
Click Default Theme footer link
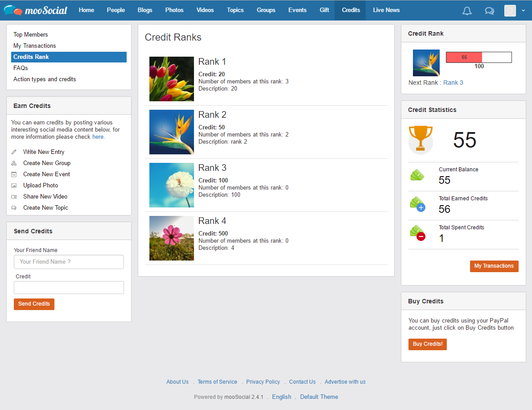click(x=319, y=397)
